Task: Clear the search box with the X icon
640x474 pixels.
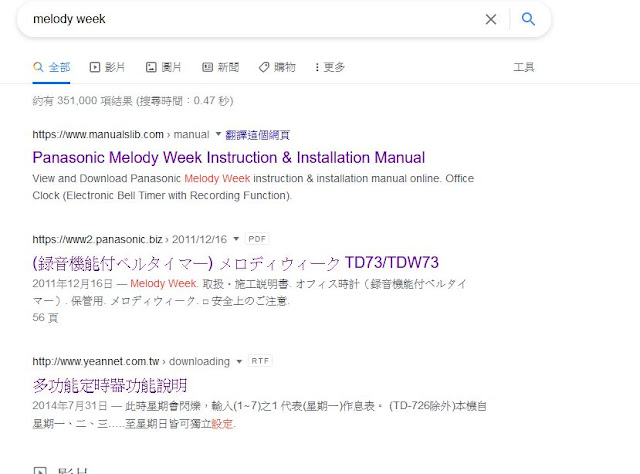Action: tap(491, 19)
